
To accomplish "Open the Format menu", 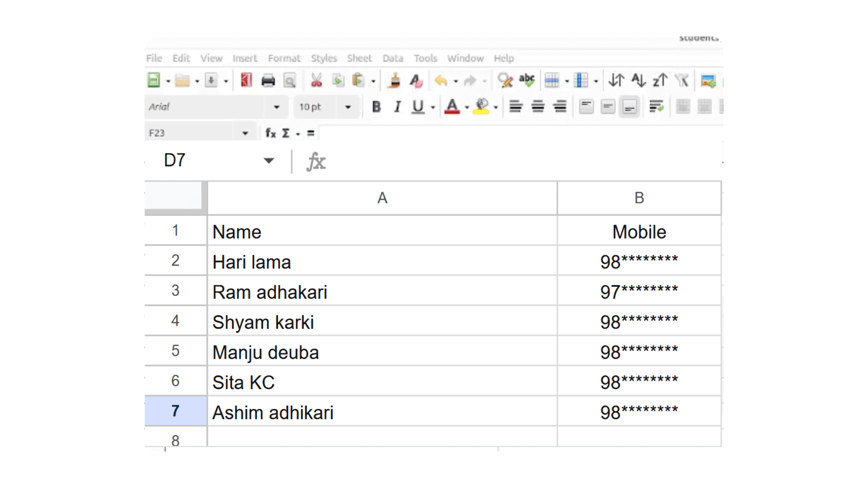I will click(x=284, y=58).
